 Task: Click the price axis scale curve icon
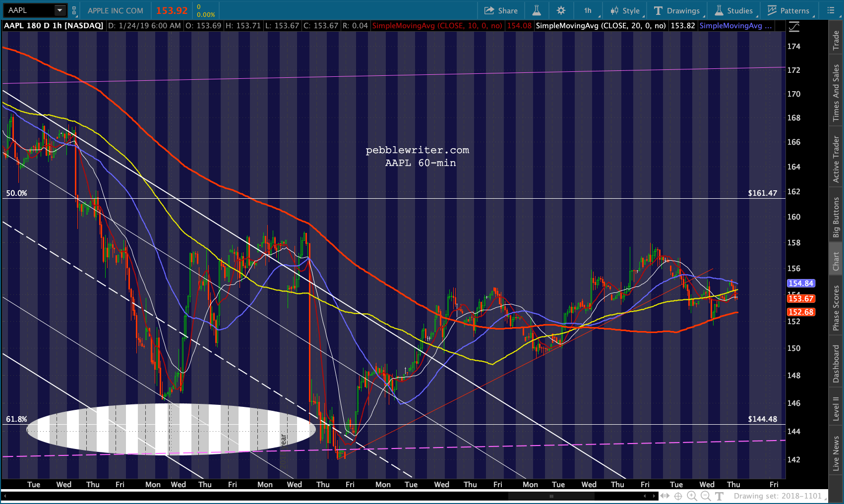794,27
